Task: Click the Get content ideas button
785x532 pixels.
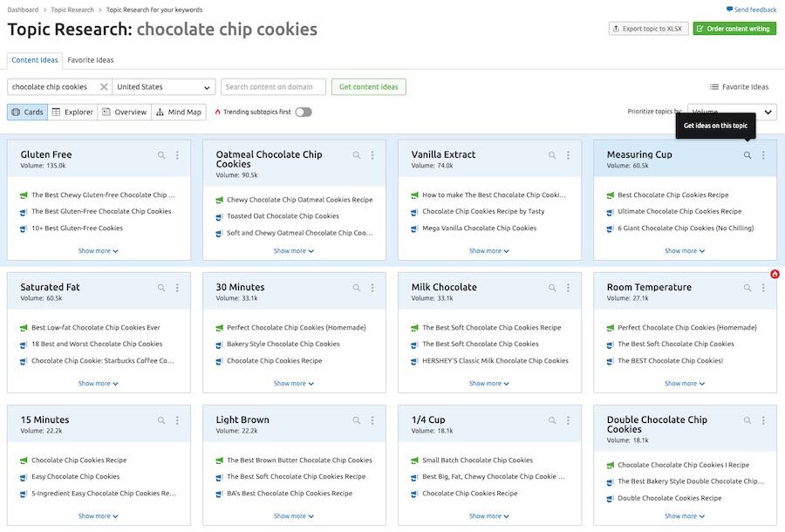Action: click(368, 86)
